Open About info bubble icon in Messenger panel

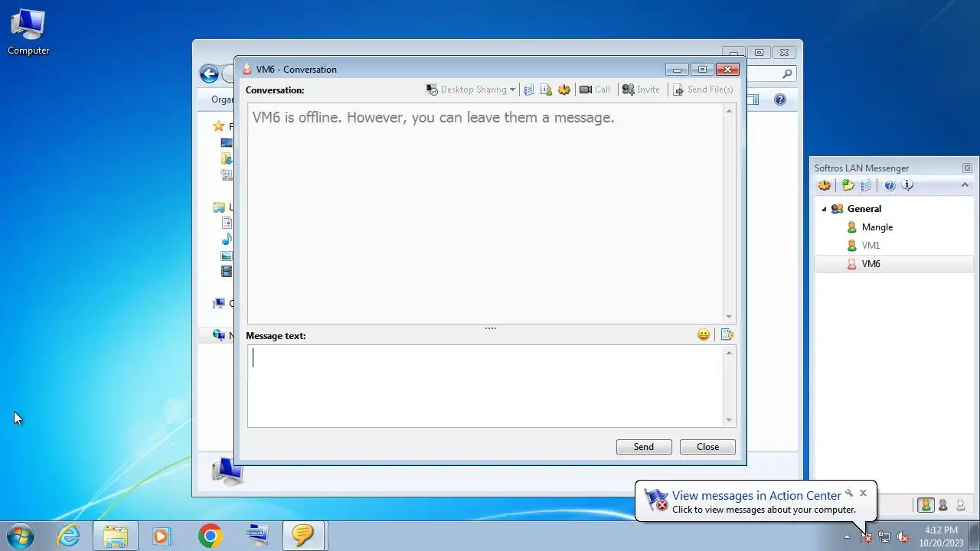908,185
